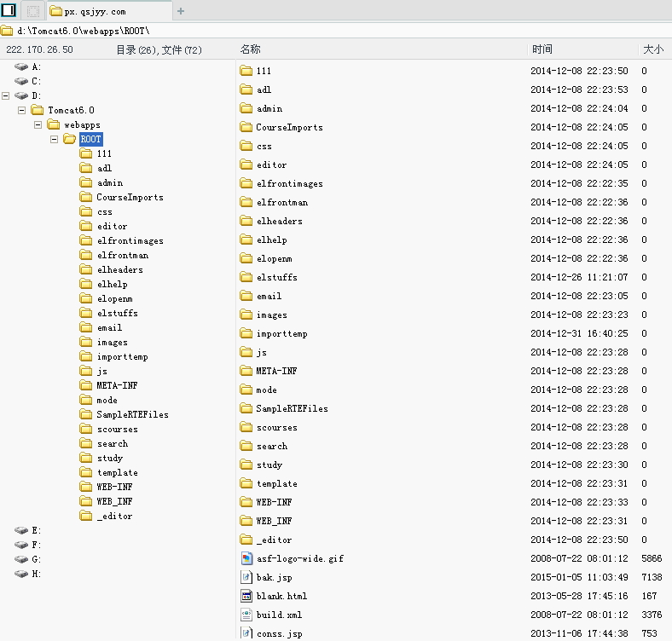The image size is (672, 641).
Task: Click the bak.jsp file icon
Action: click(x=246, y=577)
